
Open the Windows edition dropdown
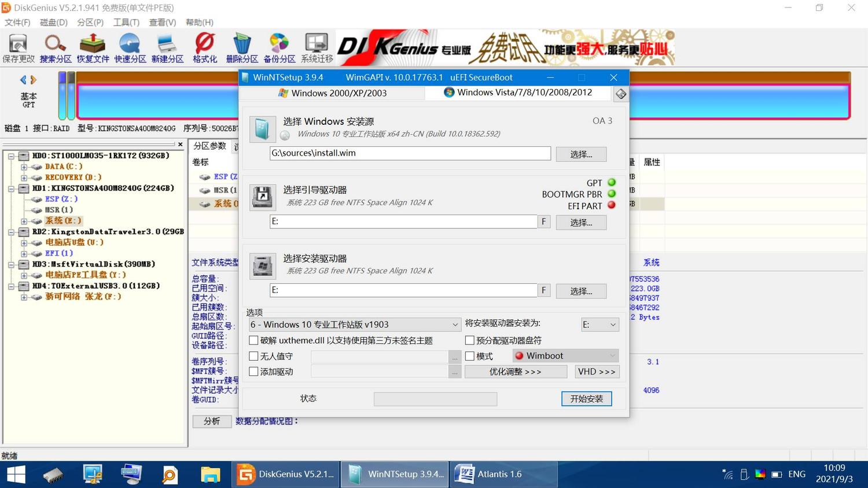(355, 324)
